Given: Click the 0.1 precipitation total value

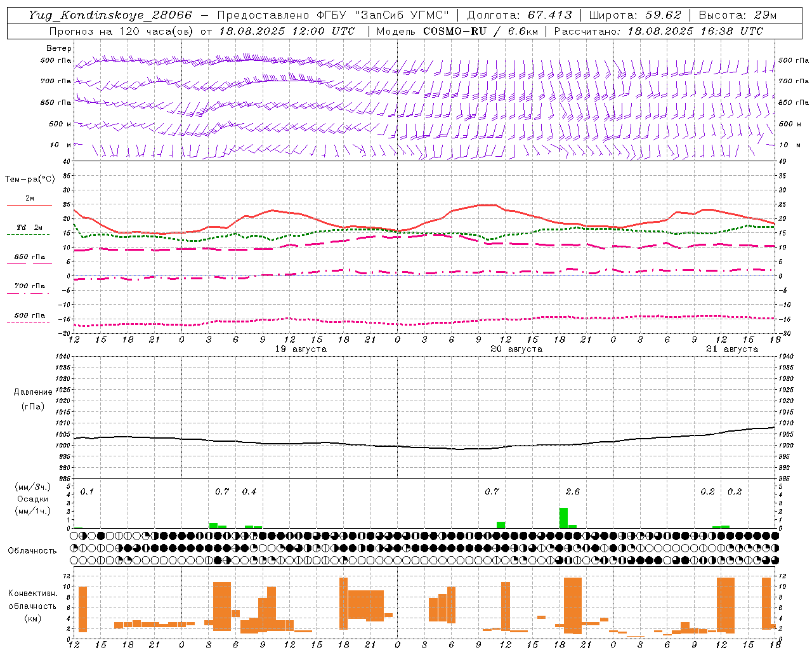Looking at the screenshot, I should 87,492.
